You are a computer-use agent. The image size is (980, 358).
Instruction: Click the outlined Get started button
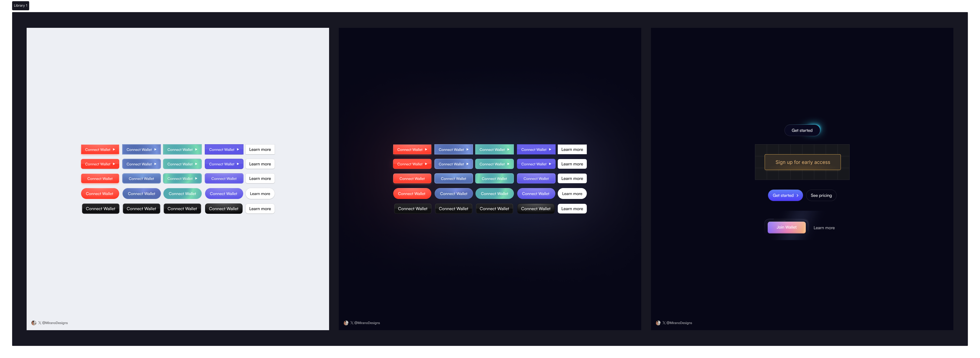coord(803,130)
